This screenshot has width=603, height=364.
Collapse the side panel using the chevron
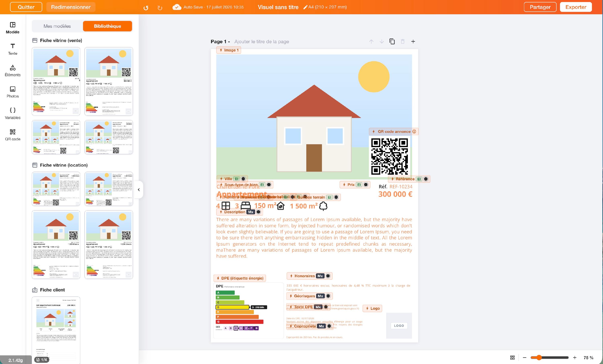tap(139, 190)
